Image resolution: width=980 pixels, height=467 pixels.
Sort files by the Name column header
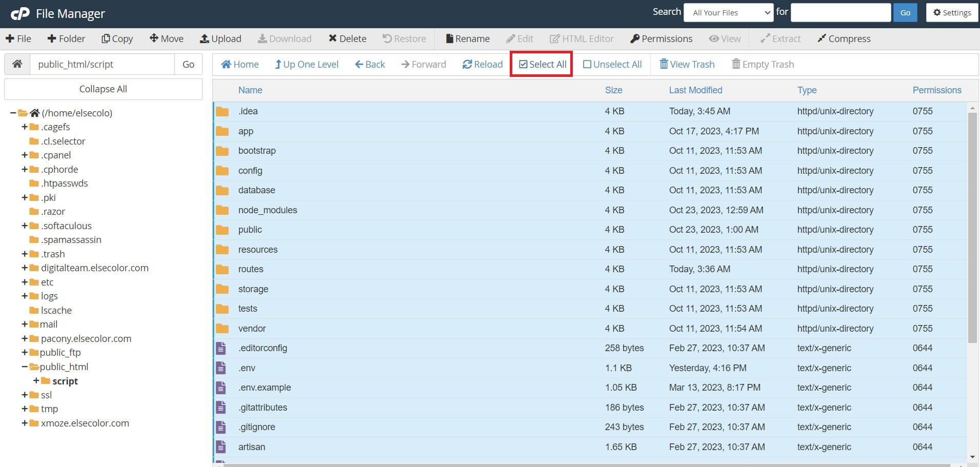tap(250, 90)
